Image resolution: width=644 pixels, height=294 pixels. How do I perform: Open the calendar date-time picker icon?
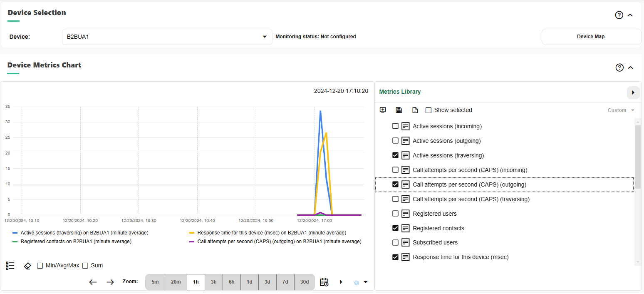point(324,282)
